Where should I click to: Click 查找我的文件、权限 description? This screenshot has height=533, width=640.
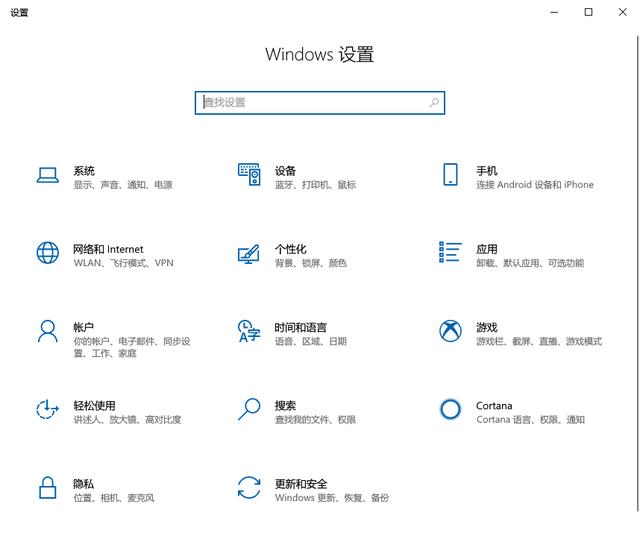316,420
